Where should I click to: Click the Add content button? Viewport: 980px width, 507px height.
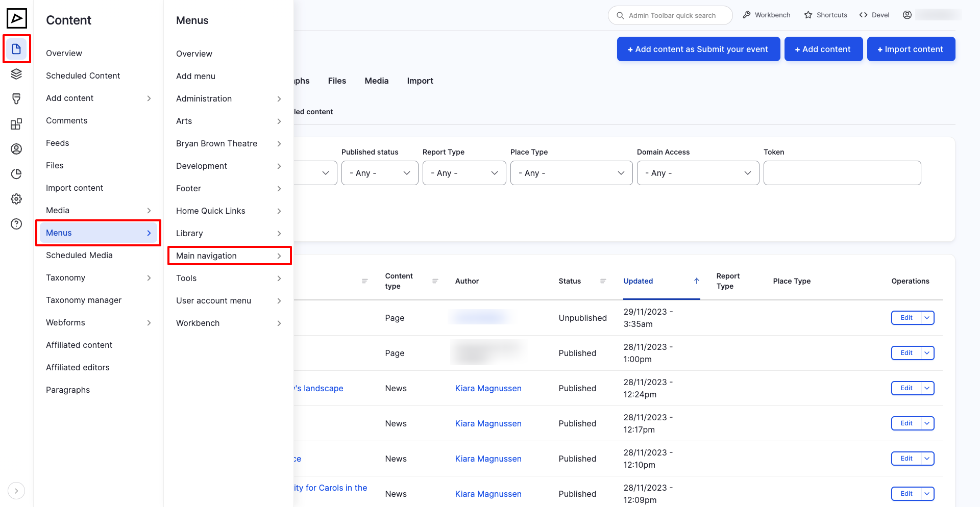[823, 49]
